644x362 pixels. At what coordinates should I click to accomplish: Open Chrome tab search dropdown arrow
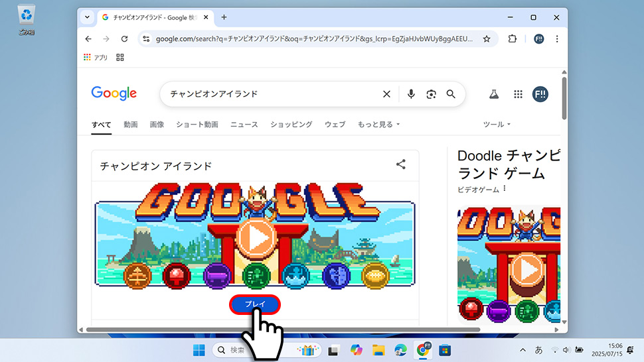point(87,17)
